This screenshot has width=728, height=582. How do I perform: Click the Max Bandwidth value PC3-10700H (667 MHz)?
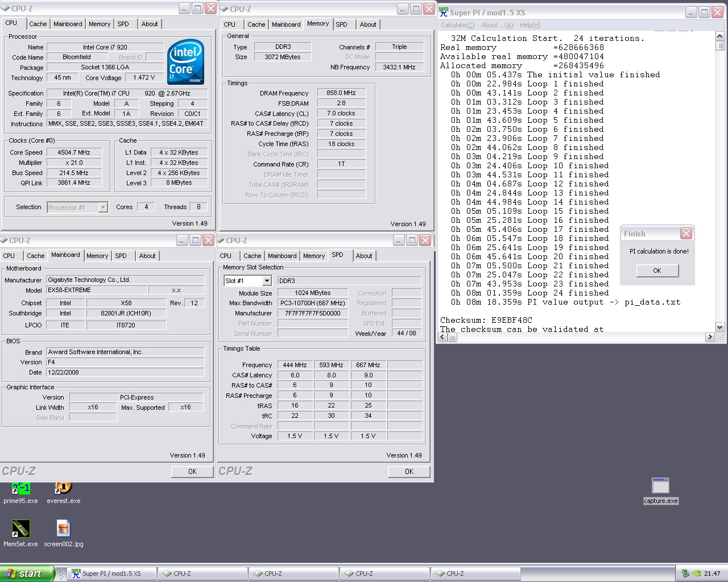[313, 303]
